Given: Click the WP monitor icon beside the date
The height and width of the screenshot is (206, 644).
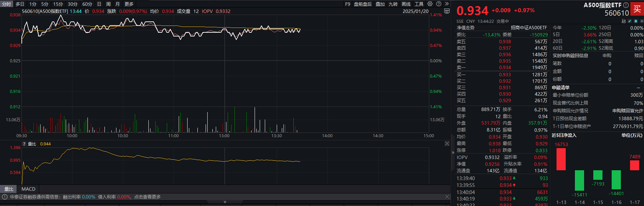Looking at the screenshot, I should tap(447, 11).
